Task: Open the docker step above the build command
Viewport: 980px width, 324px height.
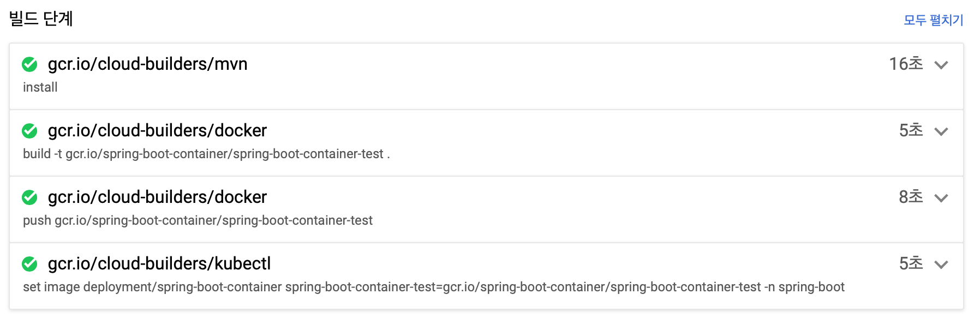Action: coord(157,130)
